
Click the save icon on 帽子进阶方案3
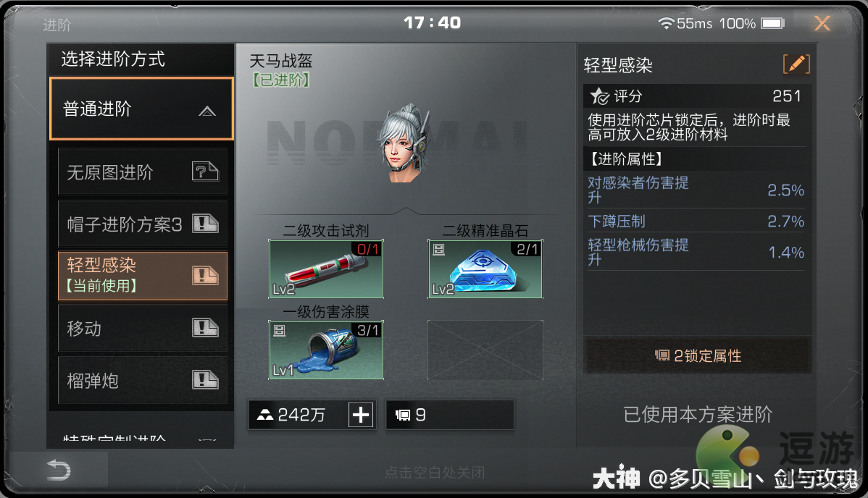coord(205,224)
